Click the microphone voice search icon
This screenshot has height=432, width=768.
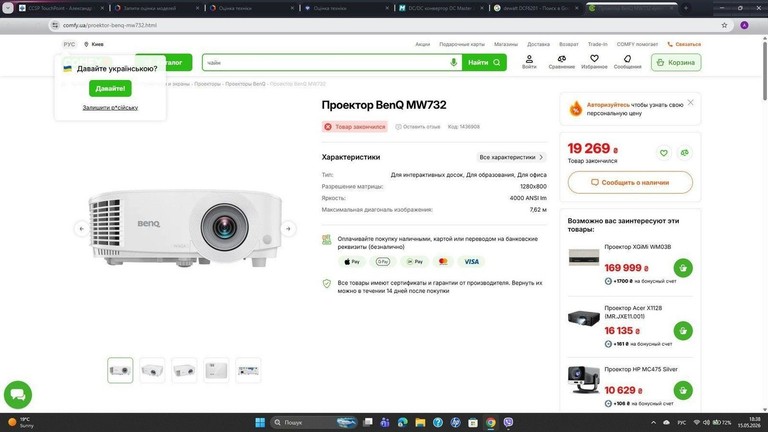coord(454,62)
